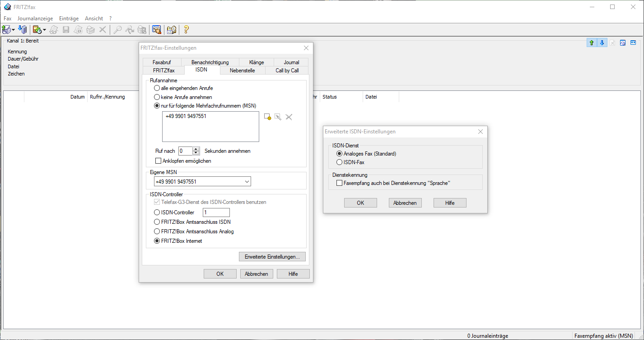Click the add new MSN entry icon
This screenshot has width=644, height=340.
click(x=267, y=117)
